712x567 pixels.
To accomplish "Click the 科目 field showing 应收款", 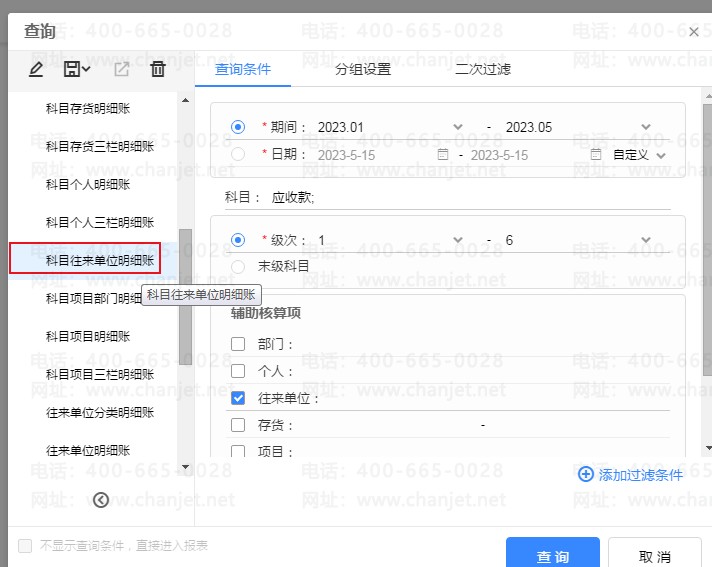I will click(470, 197).
